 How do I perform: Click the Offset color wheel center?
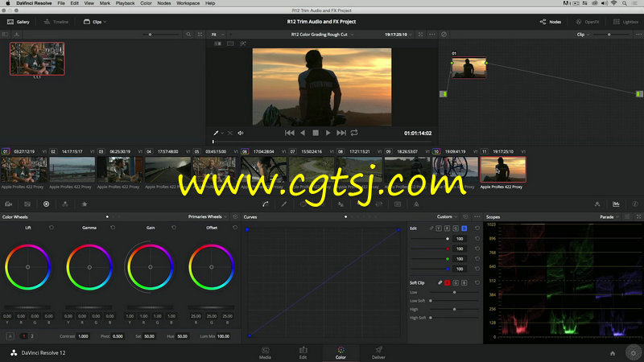tap(212, 267)
